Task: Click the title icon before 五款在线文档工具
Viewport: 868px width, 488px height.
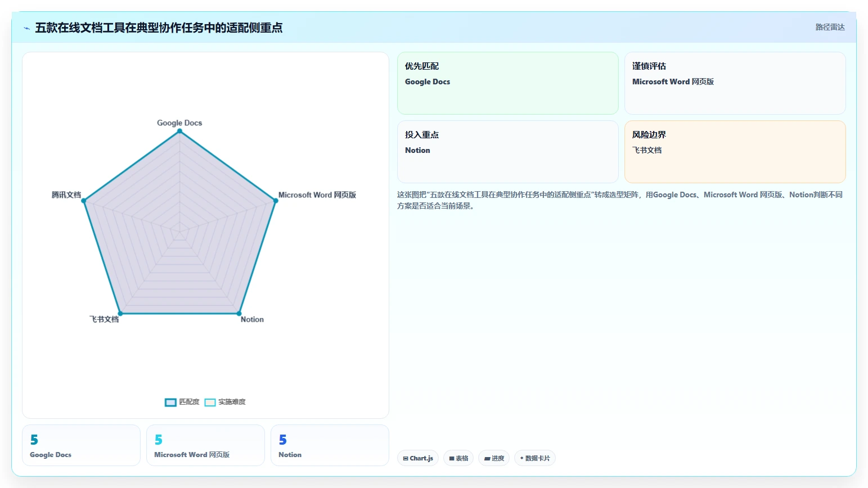Action: (x=26, y=28)
